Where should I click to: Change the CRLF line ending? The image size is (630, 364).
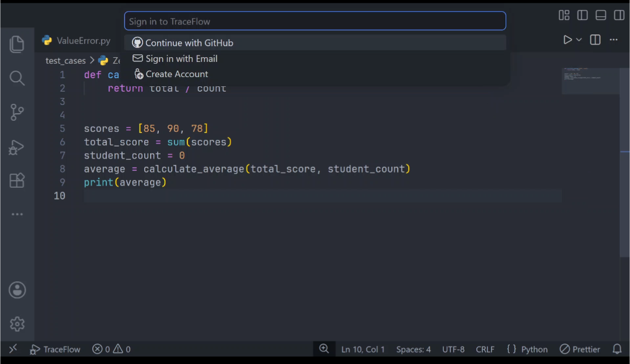[x=485, y=349]
